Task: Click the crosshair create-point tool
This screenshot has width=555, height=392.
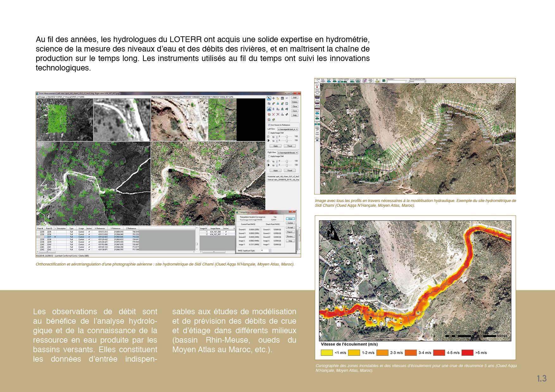Action: [273, 98]
